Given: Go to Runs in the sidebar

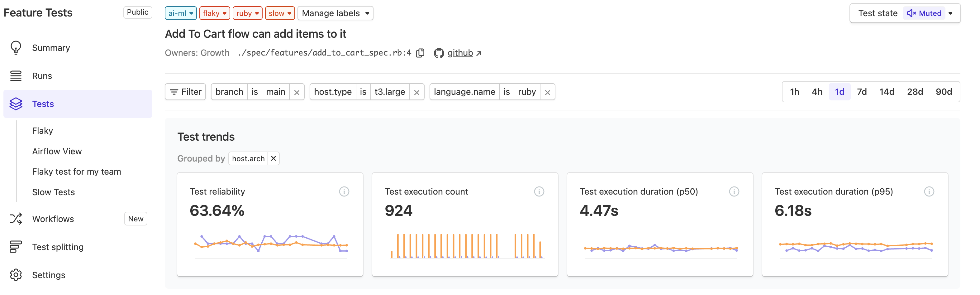Looking at the screenshot, I should click(42, 76).
